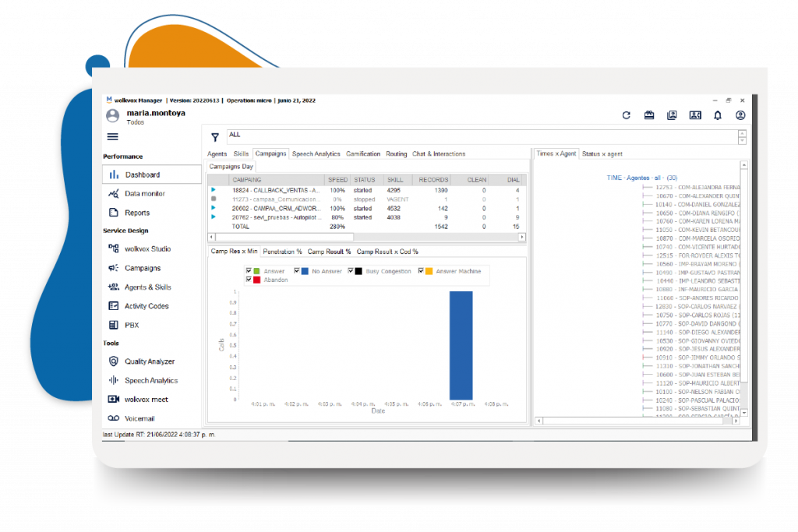The height and width of the screenshot is (532, 798).
Task: Disable the Abandon series checkbox
Action: point(249,280)
